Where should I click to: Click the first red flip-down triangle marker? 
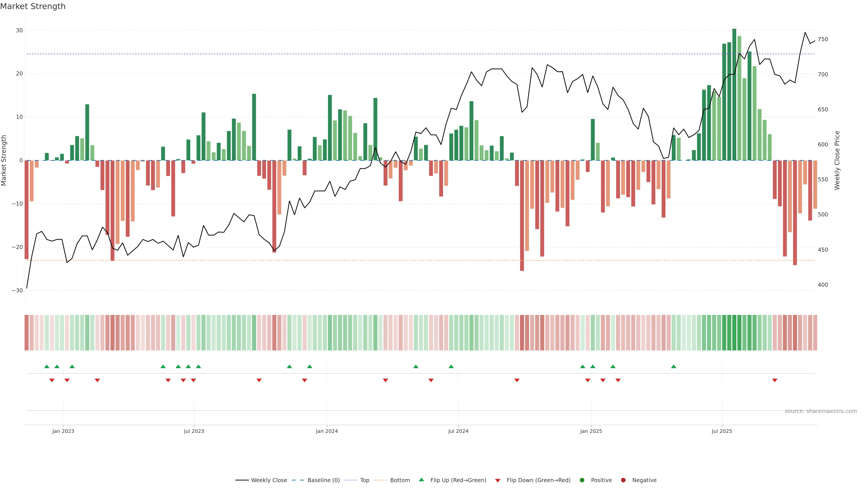pyautogui.click(x=52, y=380)
